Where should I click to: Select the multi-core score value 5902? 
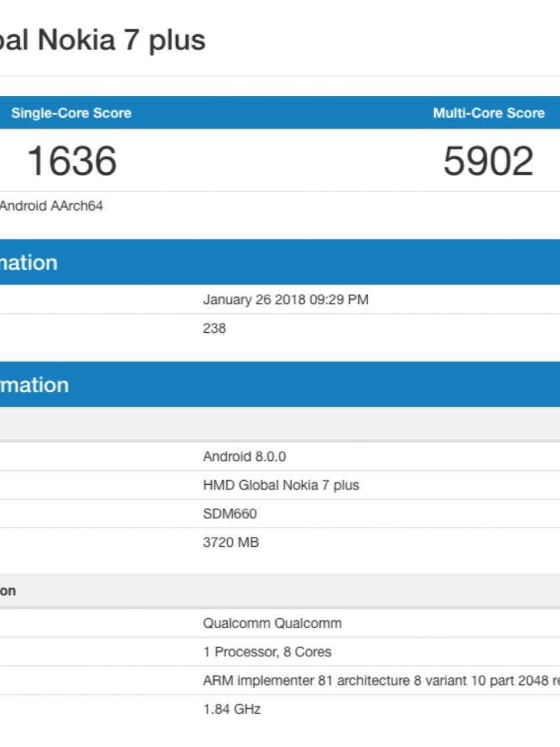pos(489,161)
